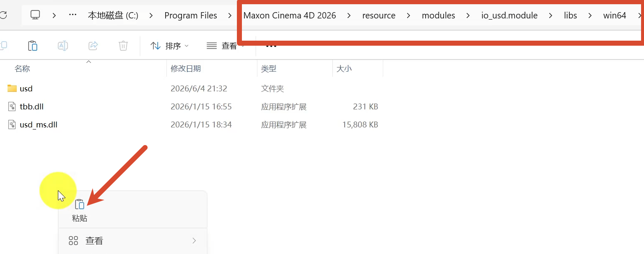Expand the chevron after the monitor icon
The image size is (644, 254).
point(54,16)
